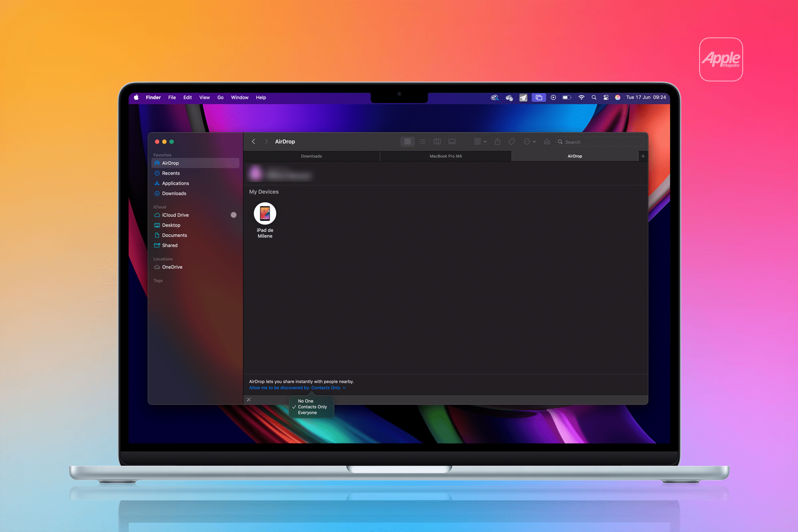Open Shared in the sidebar

point(195,246)
